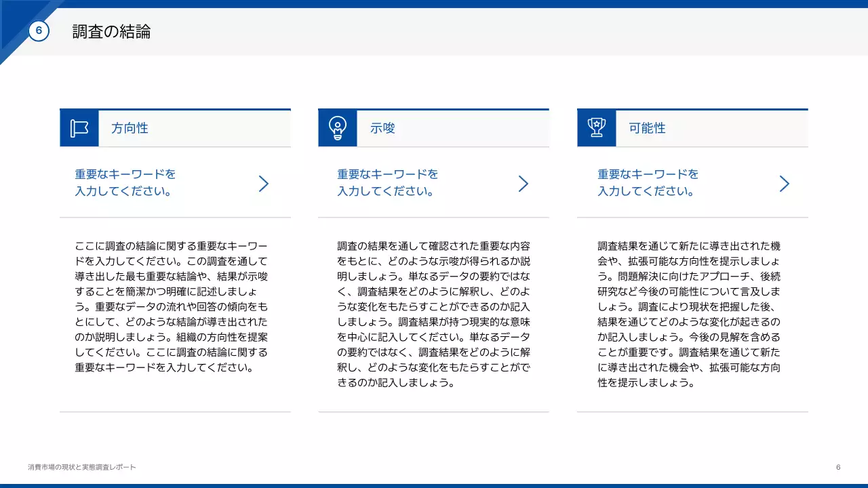The width and height of the screenshot is (868, 488).
Task: Click the trophy icon beside 可能性
Action: click(x=597, y=128)
